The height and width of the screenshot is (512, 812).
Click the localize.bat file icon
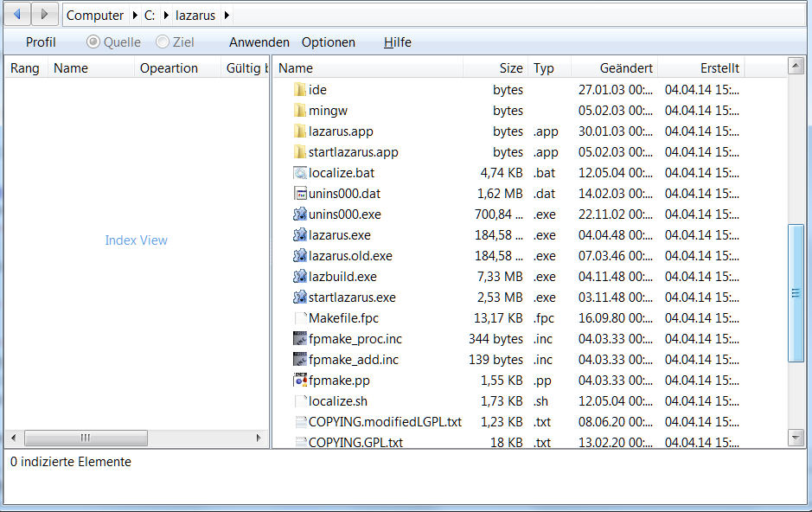point(300,173)
